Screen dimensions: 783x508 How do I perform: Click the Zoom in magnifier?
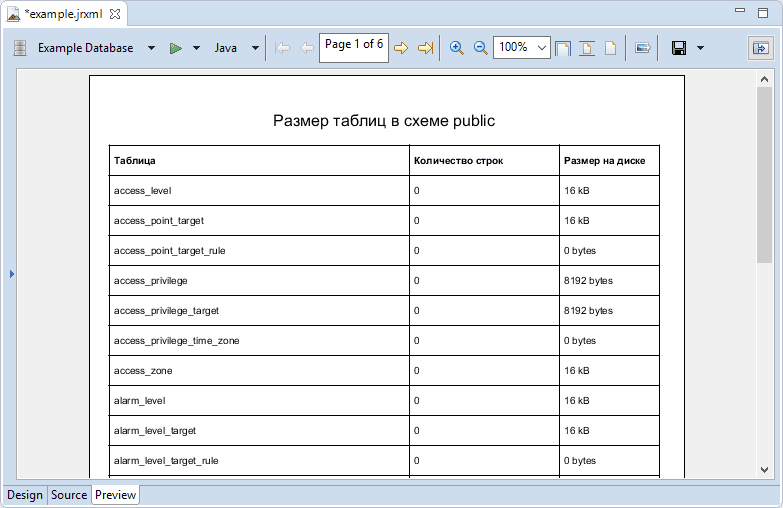pos(456,48)
